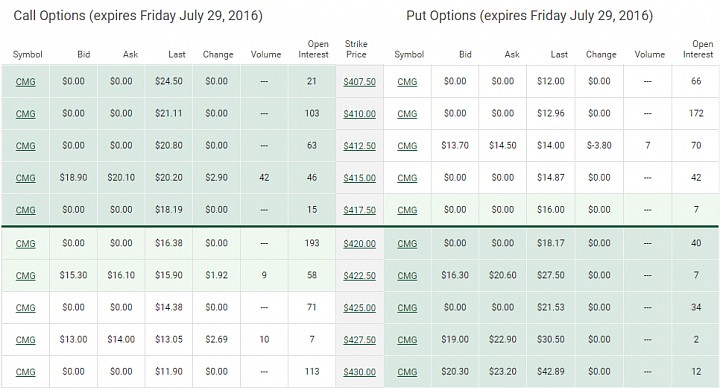Open the $415.00 strike price link
The height and width of the screenshot is (388, 720).
click(x=360, y=178)
